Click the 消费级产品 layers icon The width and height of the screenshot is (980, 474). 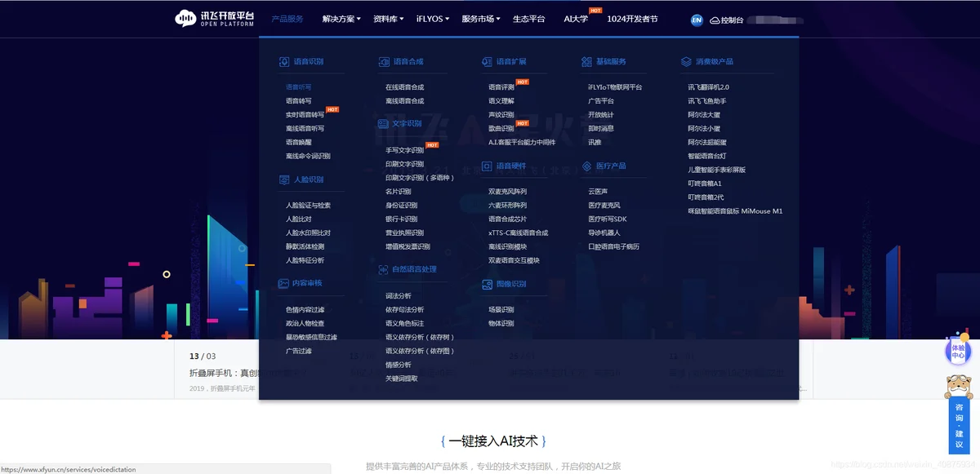pos(687,61)
